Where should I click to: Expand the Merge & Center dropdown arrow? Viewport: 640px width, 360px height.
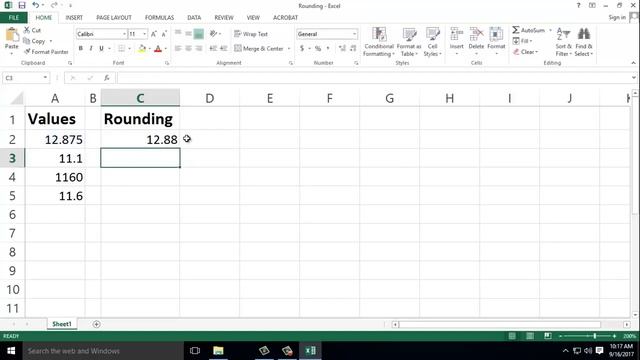[x=289, y=49]
